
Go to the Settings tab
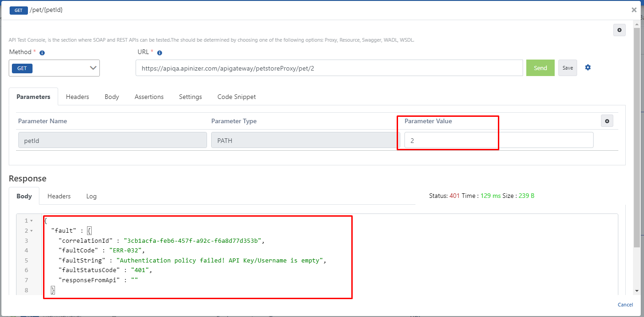(x=190, y=97)
